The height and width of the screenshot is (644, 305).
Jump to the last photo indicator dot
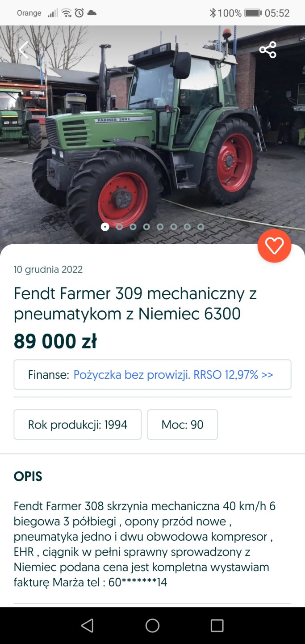201,227
